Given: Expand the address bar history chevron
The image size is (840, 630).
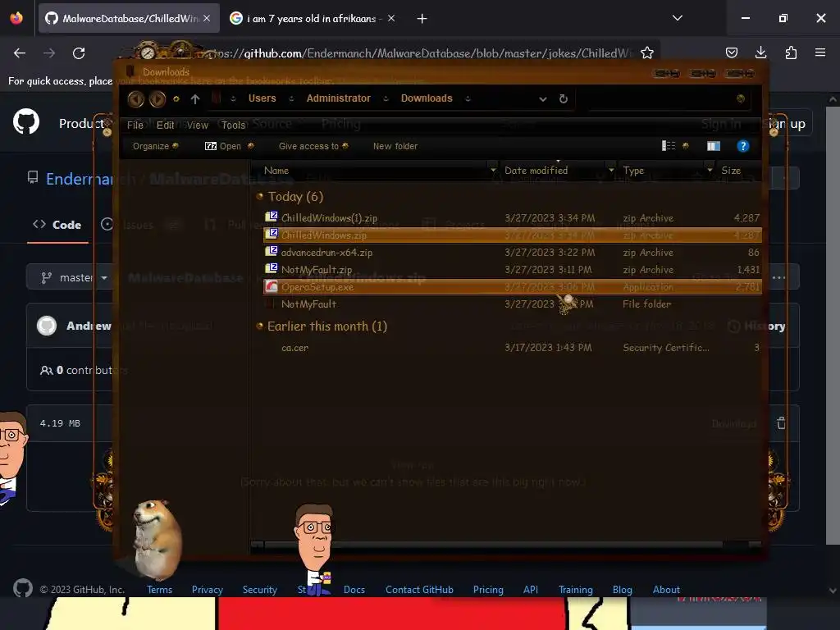Looking at the screenshot, I should tap(543, 99).
